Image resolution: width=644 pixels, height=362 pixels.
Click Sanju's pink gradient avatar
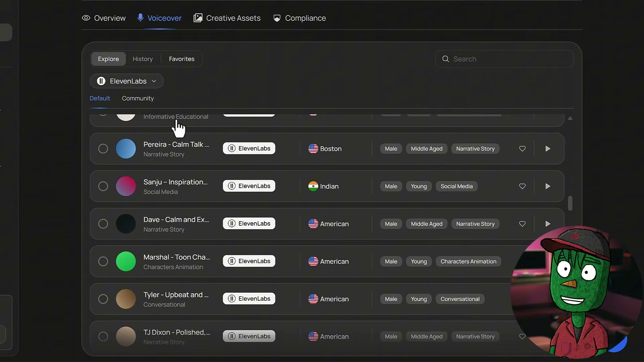[x=126, y=186]
